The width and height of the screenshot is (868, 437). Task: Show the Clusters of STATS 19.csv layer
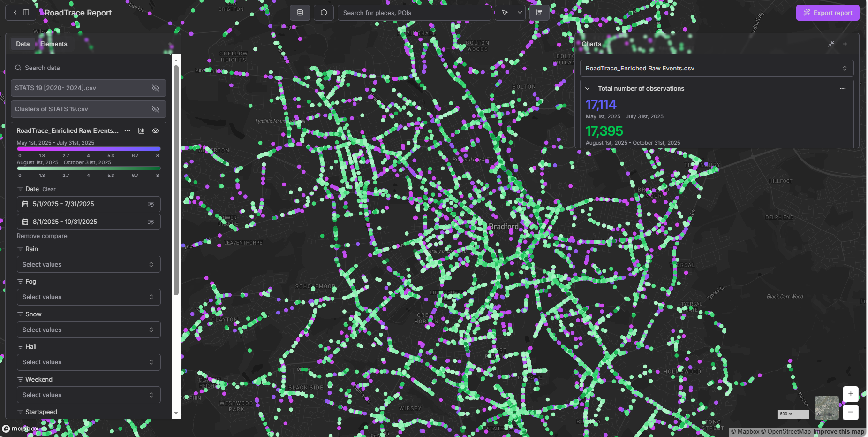[156, 109]
